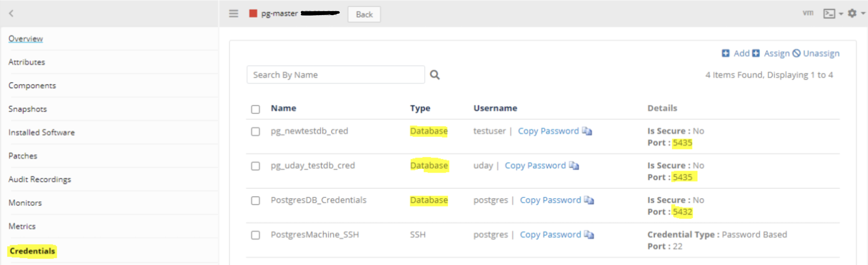The height and width of the screenshot is (265, 868).
Task: Click the Add plus icon
Action: click(x=725, y=53)
